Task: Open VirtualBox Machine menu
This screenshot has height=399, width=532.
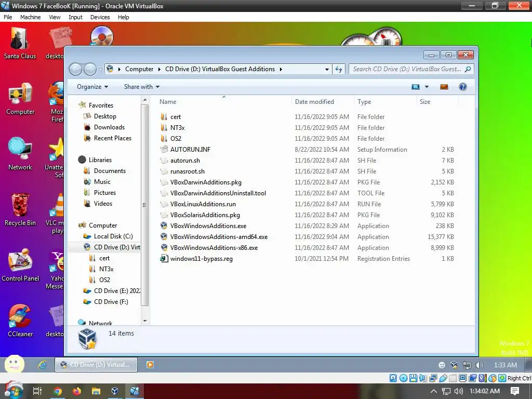Action: click(31, 17)
